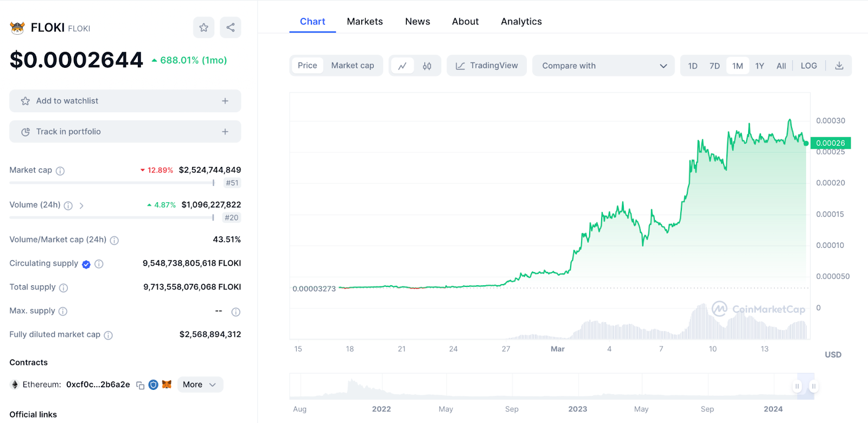This screenshot has width=868, height=423.
Task: Open Fully diluted market cap info icon
Action: 108,335
